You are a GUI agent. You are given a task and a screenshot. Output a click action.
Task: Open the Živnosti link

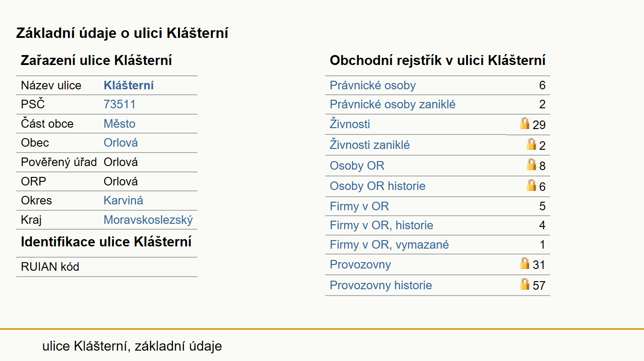350,124
